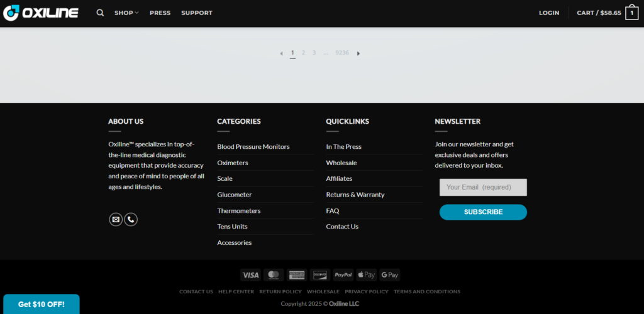The height and width of the screenshot is (314, 644).
Task: Click the ellipsis in pagination
Action: pyautogui.click(x=326, y=53)
